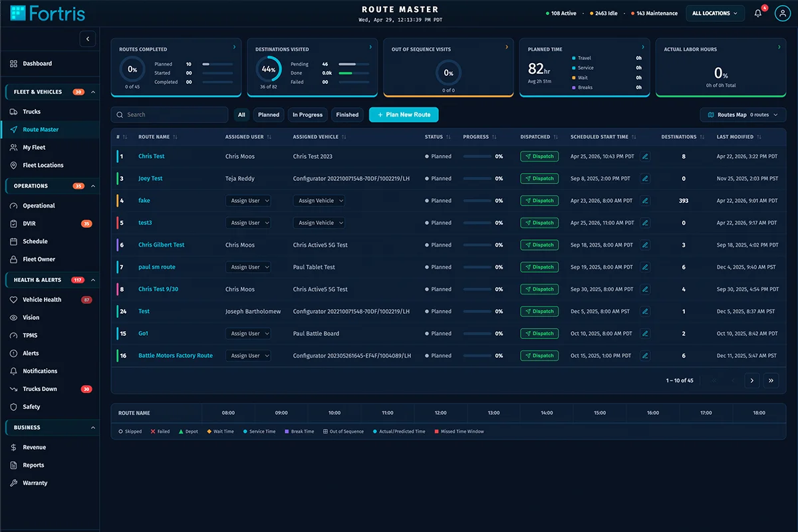Open DVIR in the sidebar
Viewport: 798px width, 532px height.
[x=50, y=223]
